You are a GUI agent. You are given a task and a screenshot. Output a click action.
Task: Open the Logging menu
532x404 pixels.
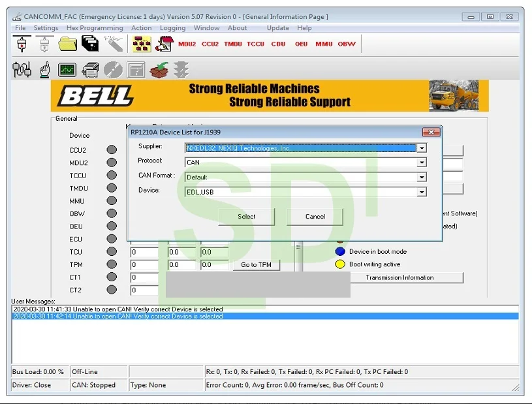click(x=172, y=27)
